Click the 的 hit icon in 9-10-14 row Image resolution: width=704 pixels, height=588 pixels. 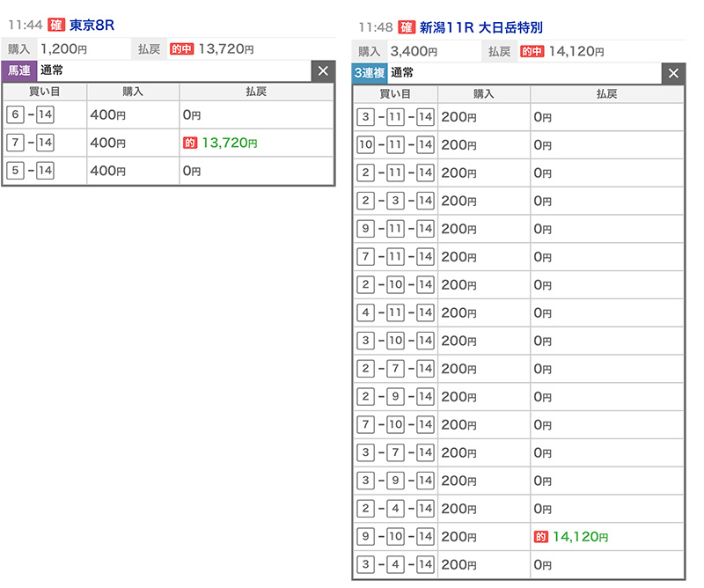(540, 536)
